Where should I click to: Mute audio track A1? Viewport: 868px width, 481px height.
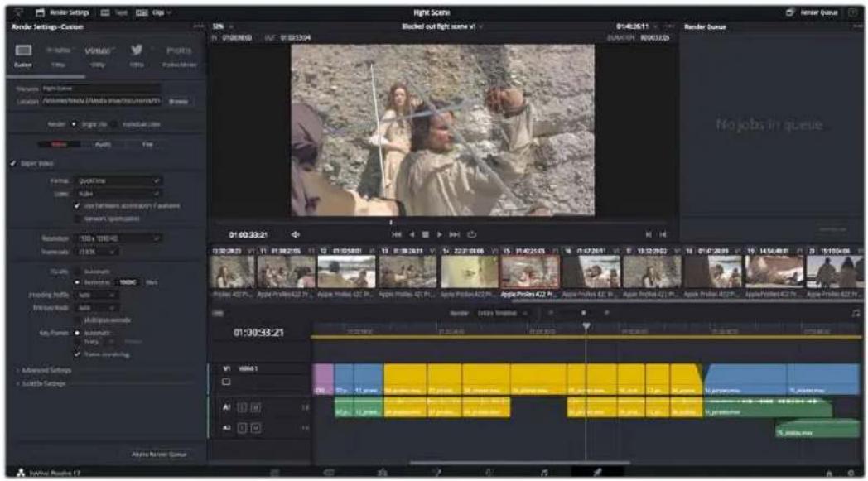pyautogui.click(x=255, y=408)
